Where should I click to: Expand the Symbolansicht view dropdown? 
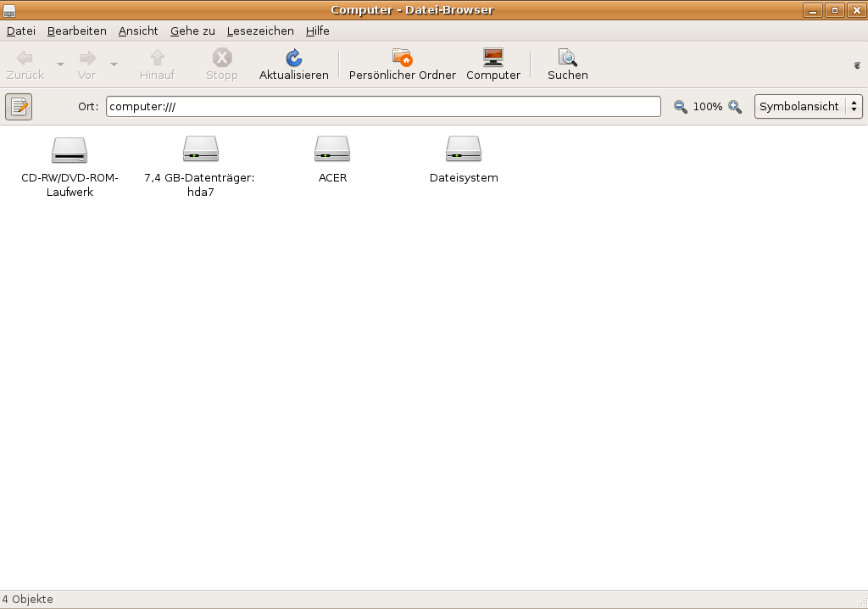pos(808,107)
